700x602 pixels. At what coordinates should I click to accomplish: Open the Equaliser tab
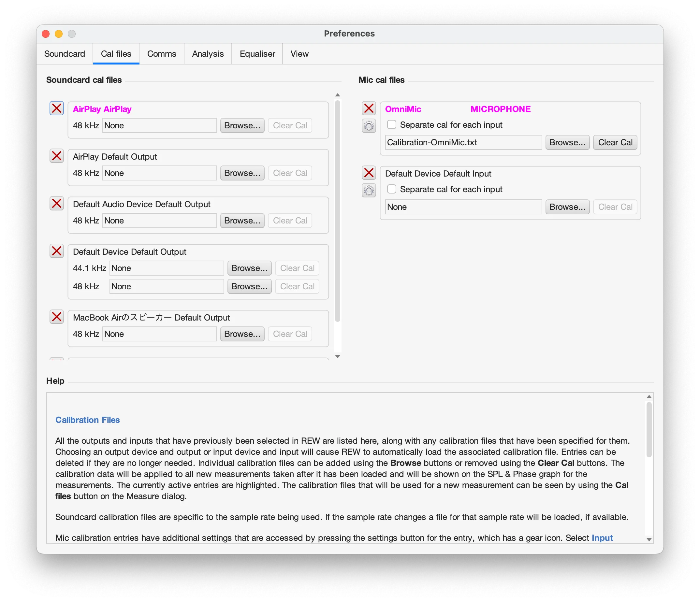click(257, 54)
